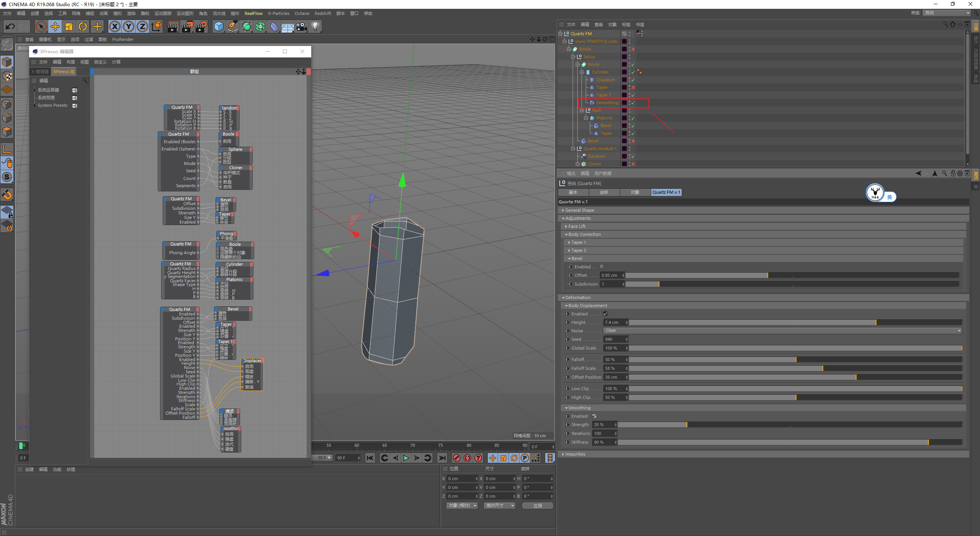Select the Scale tool in toolbar
Screen dimensions: 980x536
point(69,26)
